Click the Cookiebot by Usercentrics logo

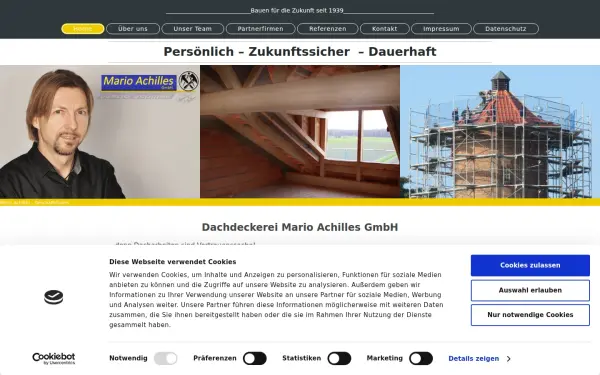pyautogui.click(x=54, y=359)
